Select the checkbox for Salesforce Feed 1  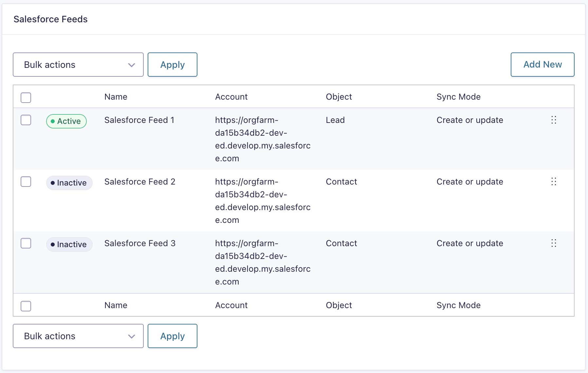(x=26, y=120)
